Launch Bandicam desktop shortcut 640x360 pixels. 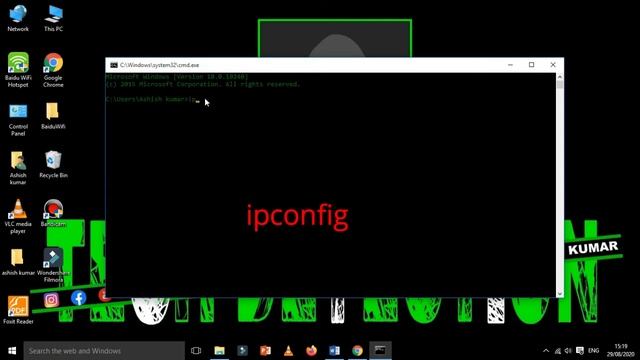53,213
